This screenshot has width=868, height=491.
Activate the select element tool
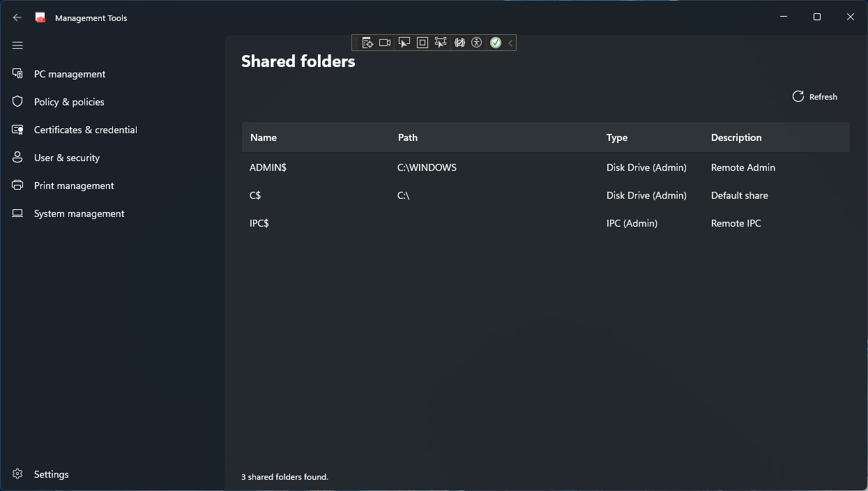pos(404,43)
